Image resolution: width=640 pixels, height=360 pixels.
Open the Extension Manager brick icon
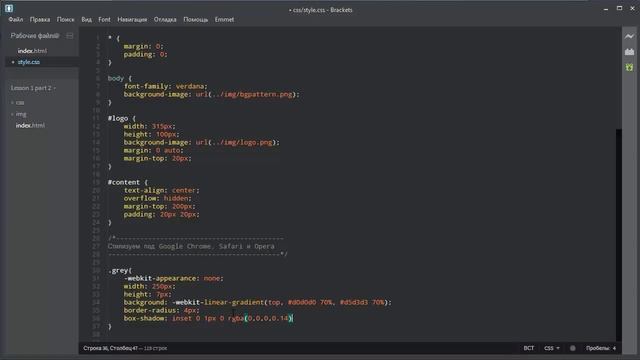pyautogui.click(x=629, y=52)
